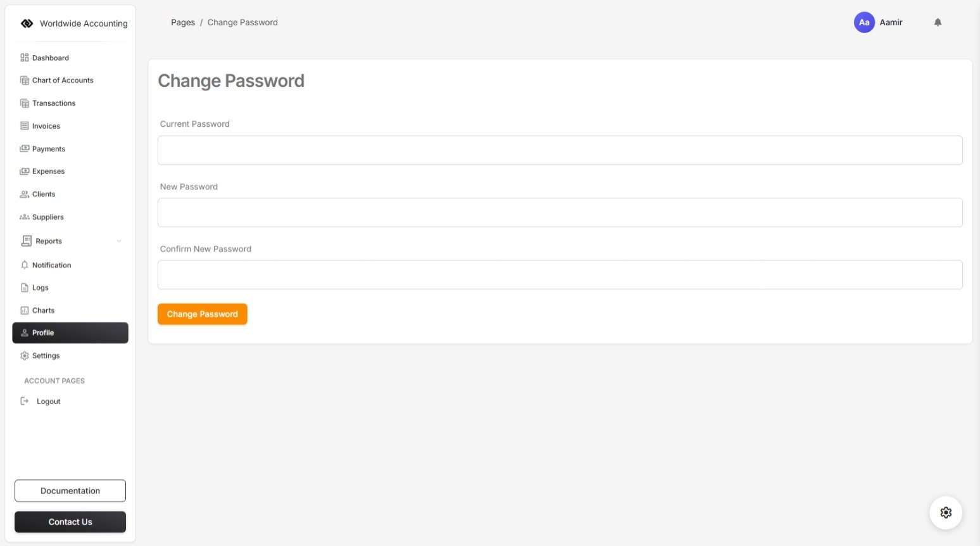Click the notification bell icon in header
The width and height of the screenshot is (980, 546).
(938, 22)
